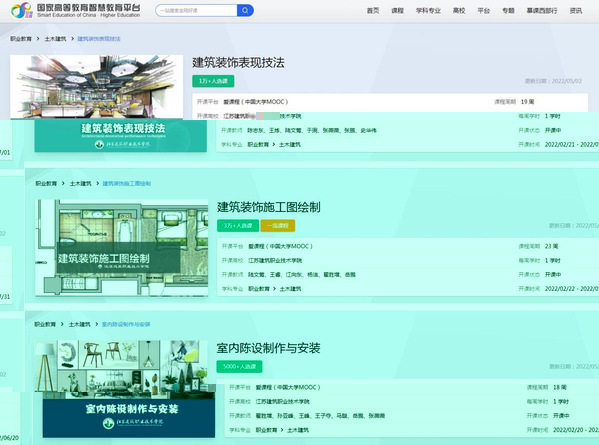The image size is (599, 445).
Task: Click 江苏建筑职业技术学院 in the third course
Action: click(x=283, y=401)
